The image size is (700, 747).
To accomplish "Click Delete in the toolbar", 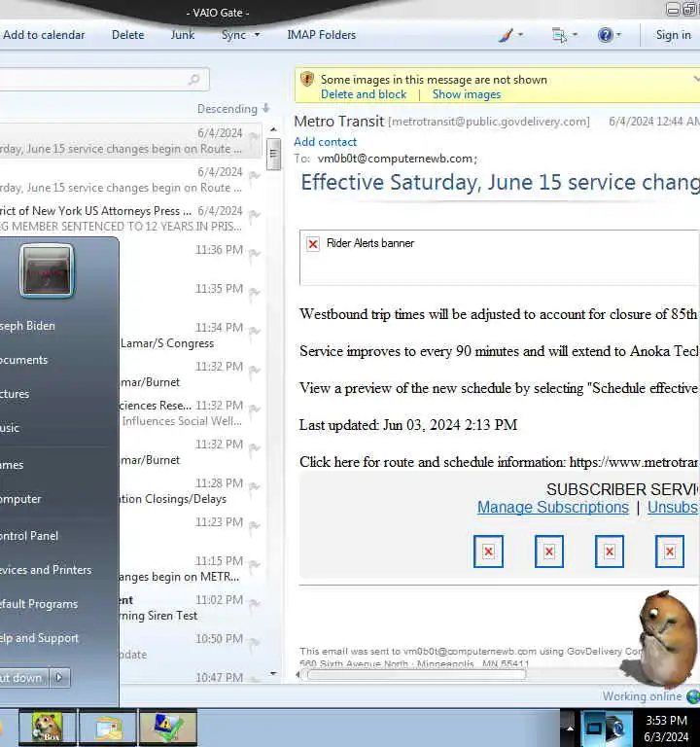I will (x=128, y=35).
